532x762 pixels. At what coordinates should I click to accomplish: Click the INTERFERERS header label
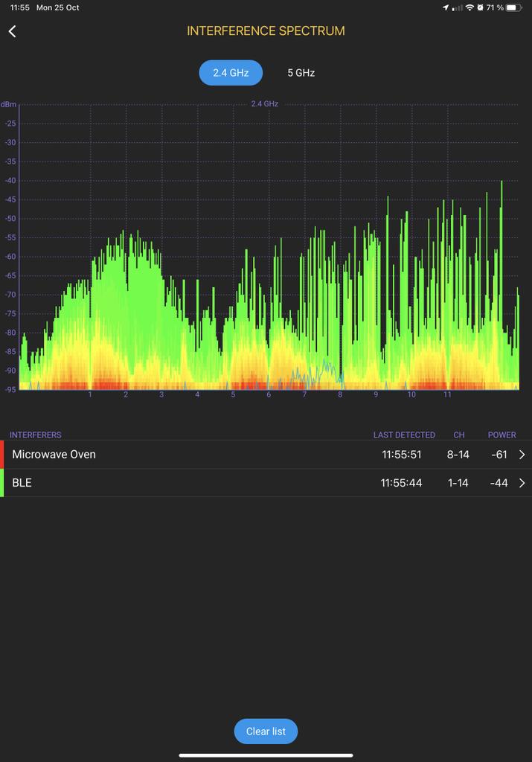click(x=36, y=435)
